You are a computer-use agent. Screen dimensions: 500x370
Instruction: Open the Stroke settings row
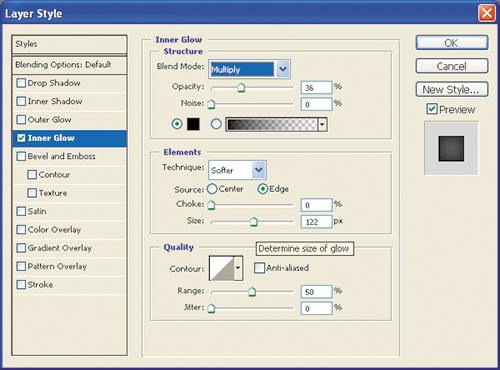[x=69, y=285]
